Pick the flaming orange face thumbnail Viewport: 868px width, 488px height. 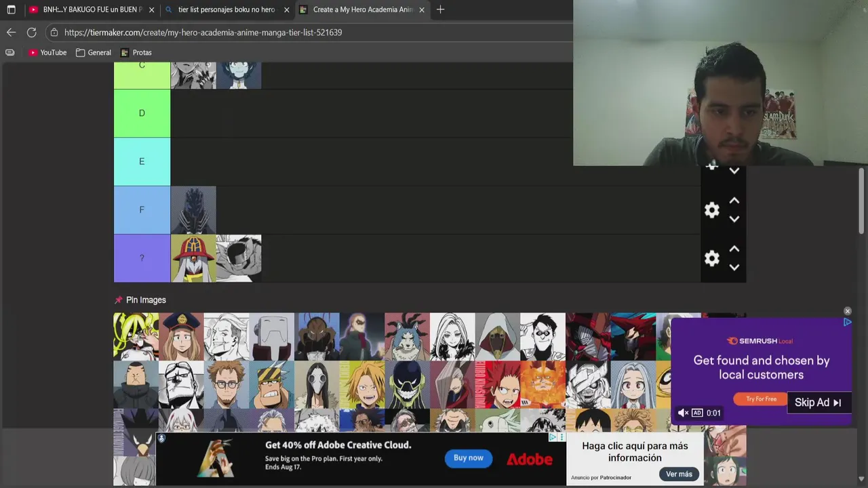click(542, 384)
